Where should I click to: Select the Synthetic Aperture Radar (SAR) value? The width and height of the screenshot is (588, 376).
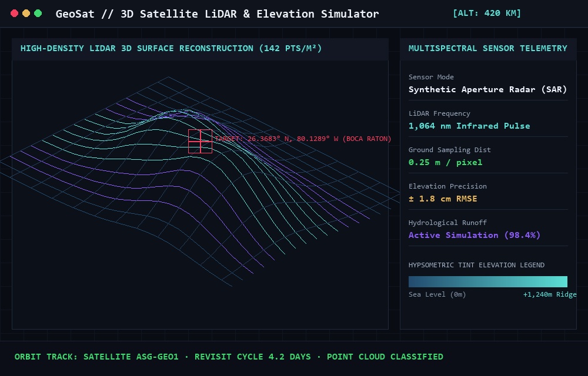point(487,89)
